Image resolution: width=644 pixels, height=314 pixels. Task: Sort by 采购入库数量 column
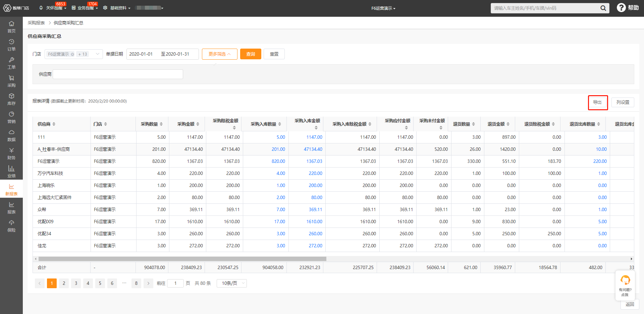click(x=280, y=124)
